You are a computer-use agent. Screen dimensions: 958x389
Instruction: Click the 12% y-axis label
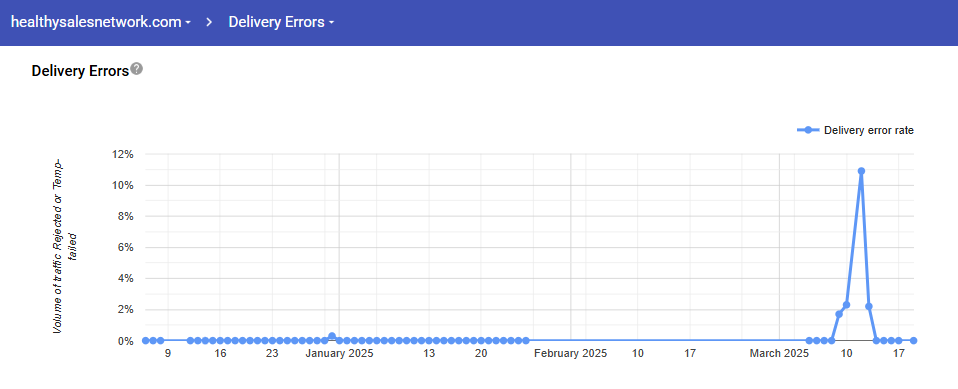point(122,155)
